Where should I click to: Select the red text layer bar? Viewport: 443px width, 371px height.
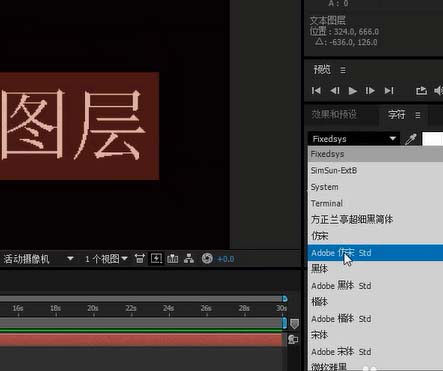[x=141, y=339]
